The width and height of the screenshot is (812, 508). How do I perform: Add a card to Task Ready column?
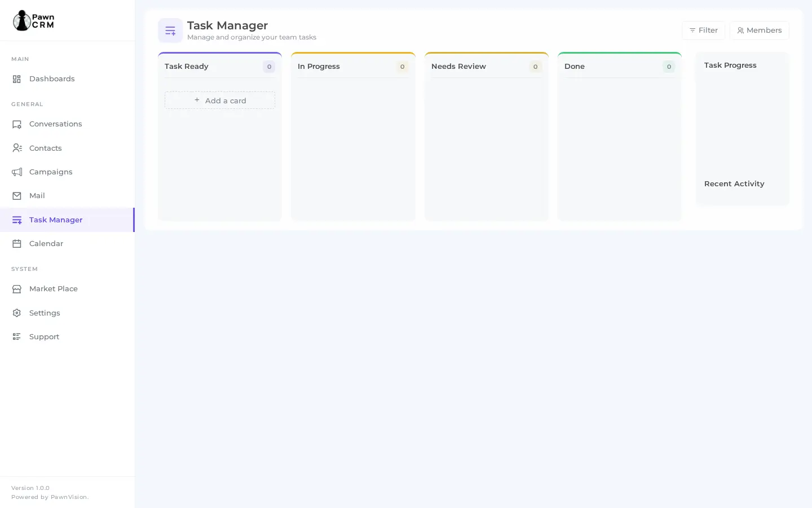[220, 100]
